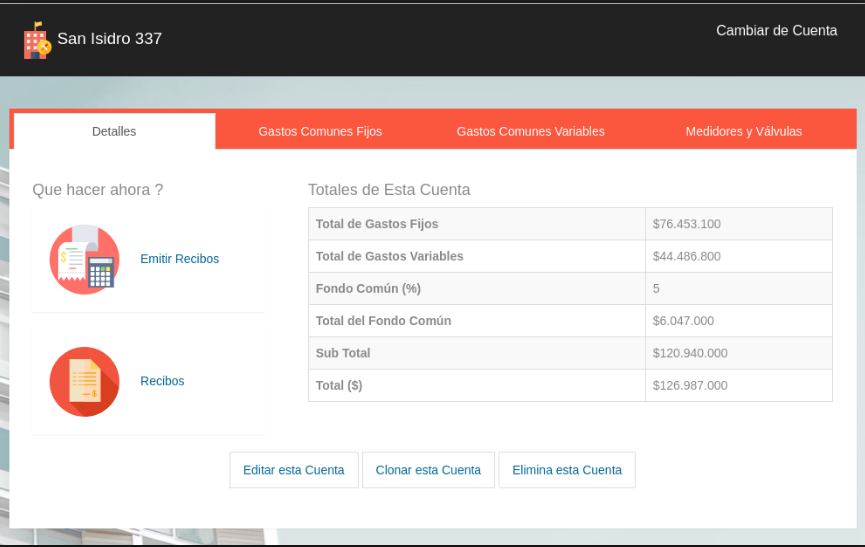Click the Editar esta Cuenta button
The image size is (865, 547).
293,470
